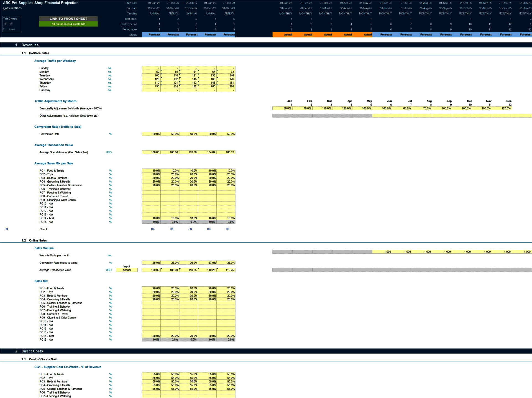Image resolution: width=532 pixels, height=398 pixels.
Task: Select April seasonality cell 120.0%
Action: pos(342,108)
